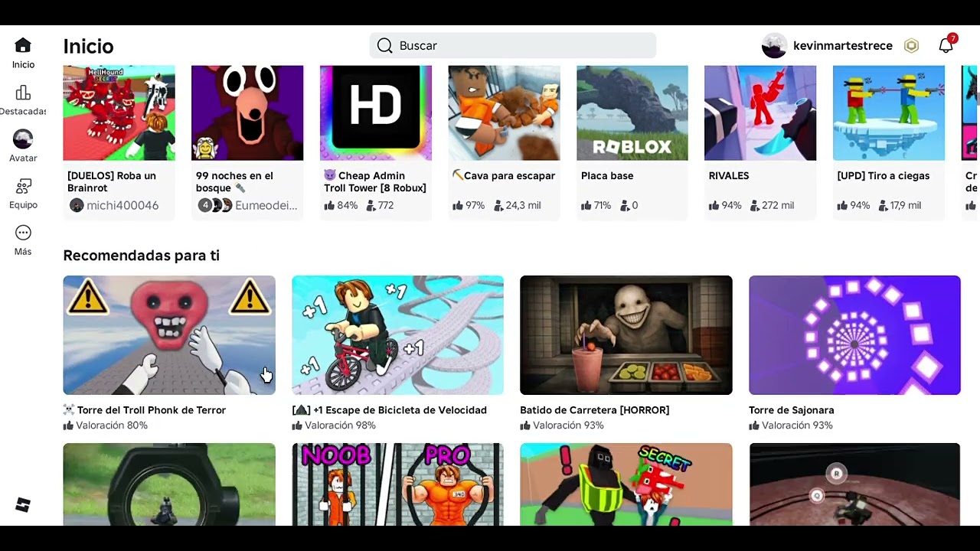Click the 272 mil players count
Image resolution: width=980 pixels, height=551 pixels.
click(x=778, y=205)
